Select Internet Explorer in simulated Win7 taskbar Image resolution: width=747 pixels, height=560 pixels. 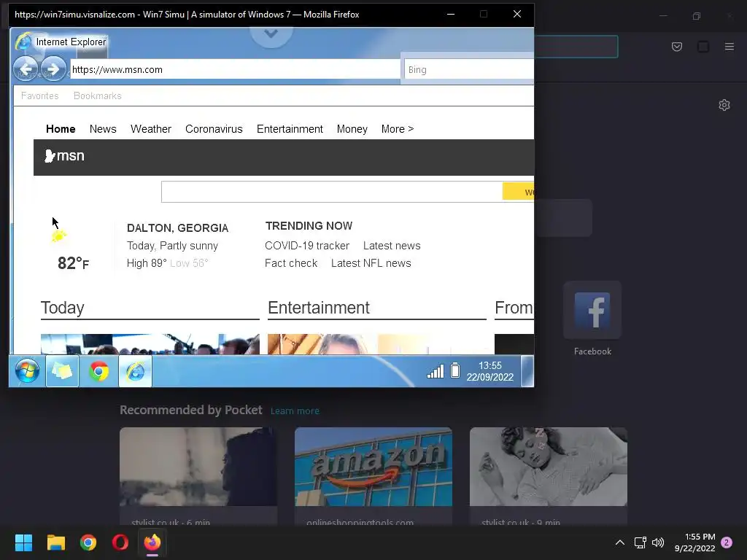tap(135, 371)
